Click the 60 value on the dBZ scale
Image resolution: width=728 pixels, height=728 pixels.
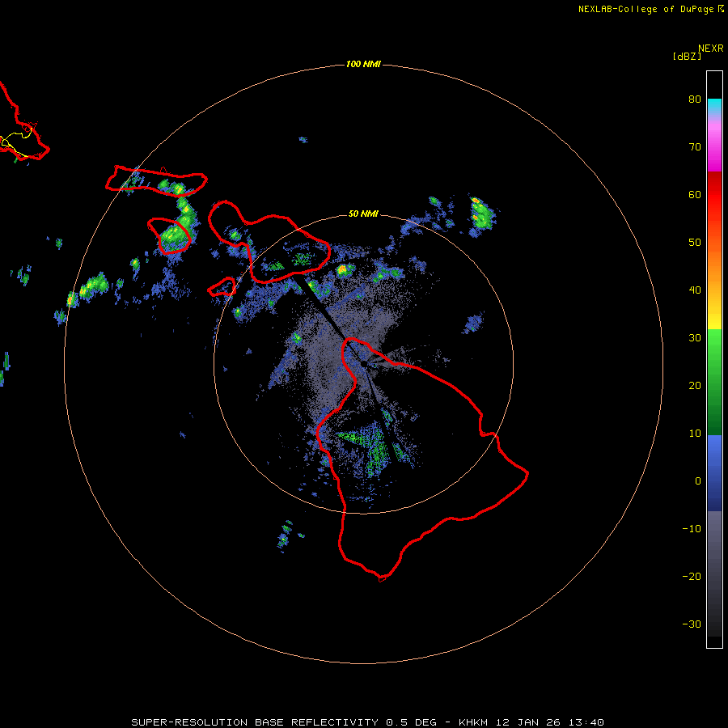tap(695, 194)
